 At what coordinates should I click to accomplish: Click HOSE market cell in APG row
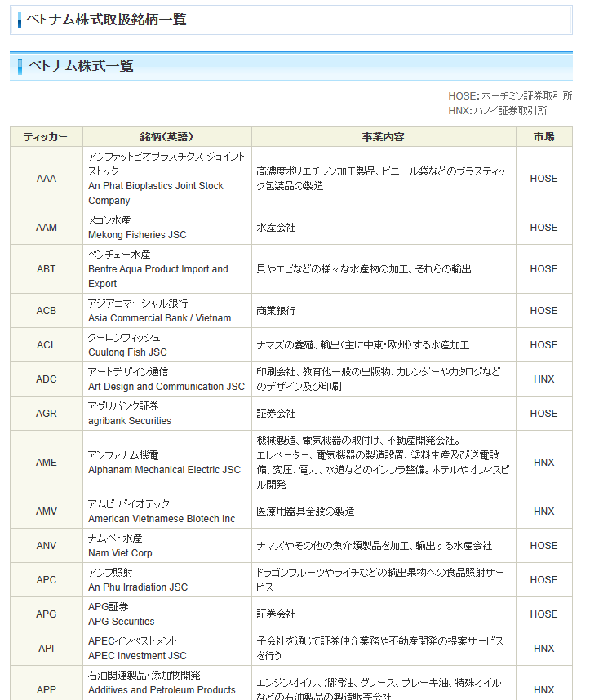543,614
